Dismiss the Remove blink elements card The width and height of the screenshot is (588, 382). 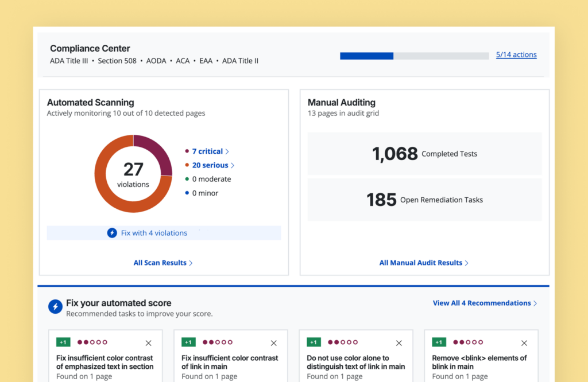click(524, 343)
